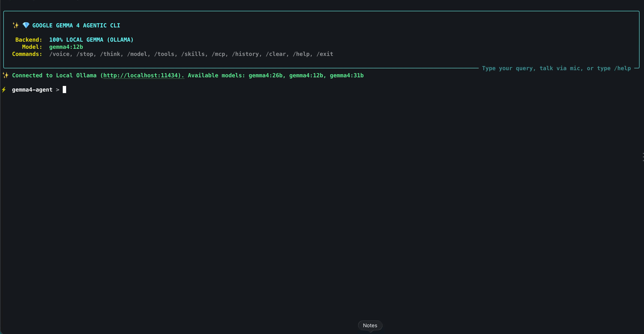Click the Backend: label
Image resolution: width=644 pixels, height=334 pixels.
(x=29, y=40)
